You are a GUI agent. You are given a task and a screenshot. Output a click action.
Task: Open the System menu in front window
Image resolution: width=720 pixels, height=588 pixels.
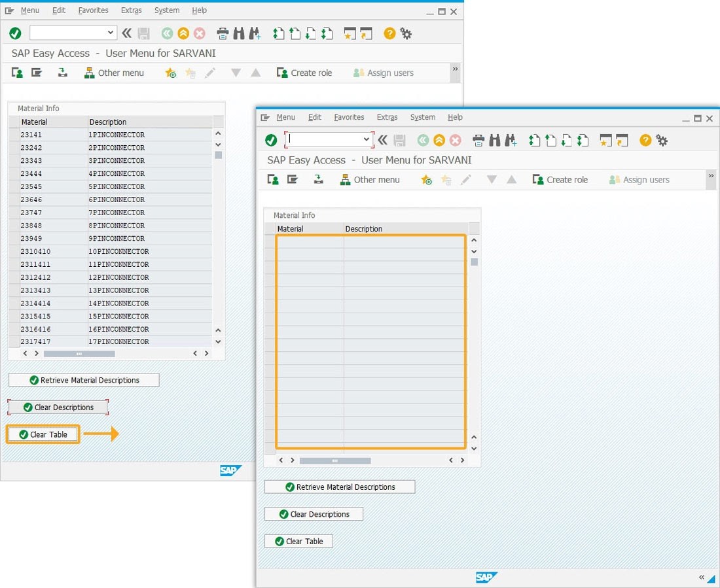pyautogui.click(x=422, y=118)
